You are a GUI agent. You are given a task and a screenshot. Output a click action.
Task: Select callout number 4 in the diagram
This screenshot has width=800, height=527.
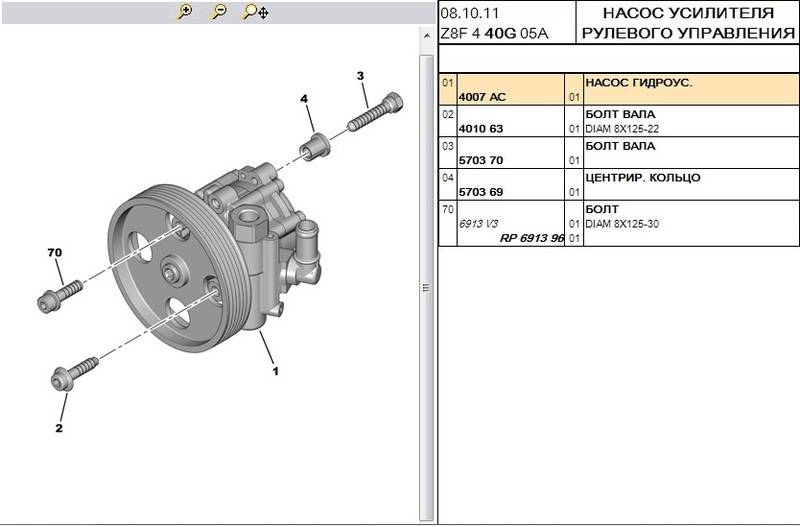pos(304,98)
